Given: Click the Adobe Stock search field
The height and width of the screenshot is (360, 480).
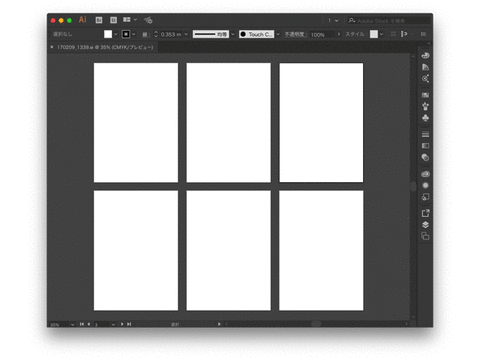Looking at the screenshot, I should click(x=388, y=21).
